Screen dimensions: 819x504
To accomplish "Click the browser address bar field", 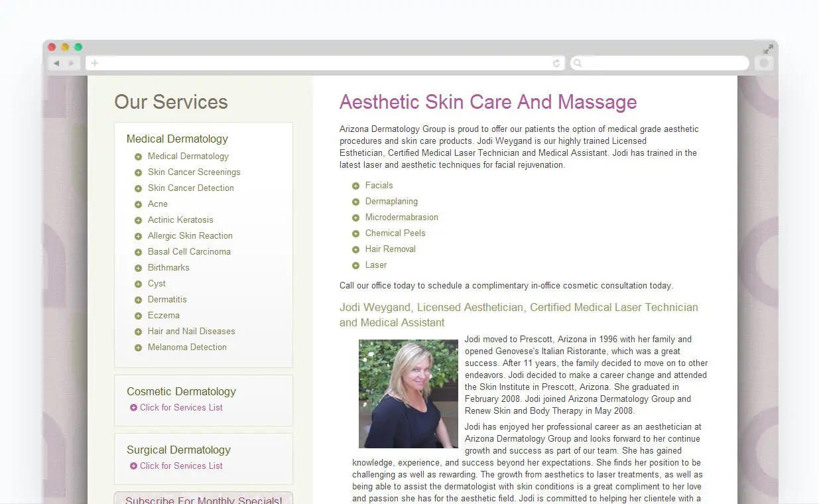I will point(325,63).
